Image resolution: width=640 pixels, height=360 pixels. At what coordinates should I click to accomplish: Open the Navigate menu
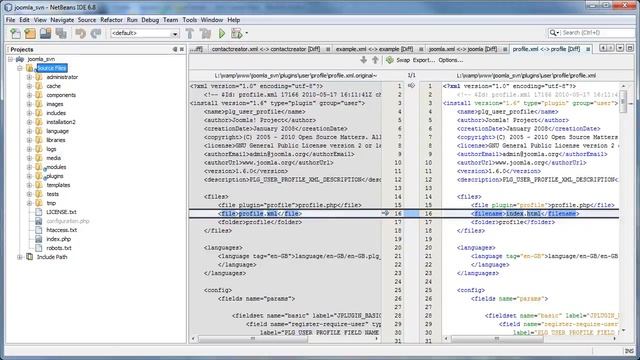pos(62,20)
